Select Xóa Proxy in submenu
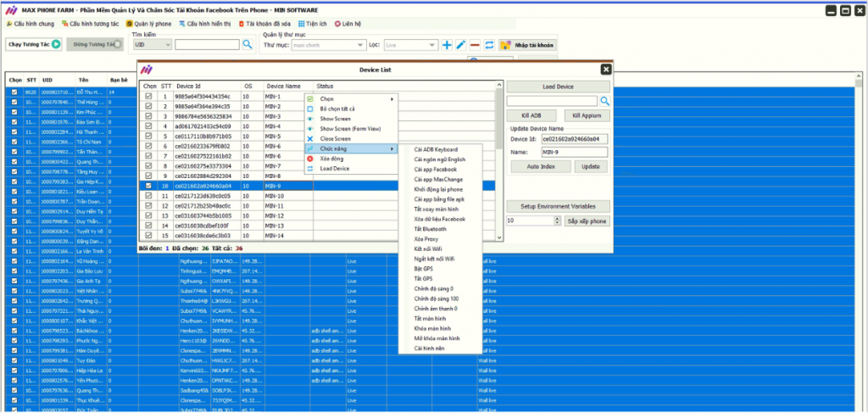This screenshot has width=868, height=413. pos(440,239)
